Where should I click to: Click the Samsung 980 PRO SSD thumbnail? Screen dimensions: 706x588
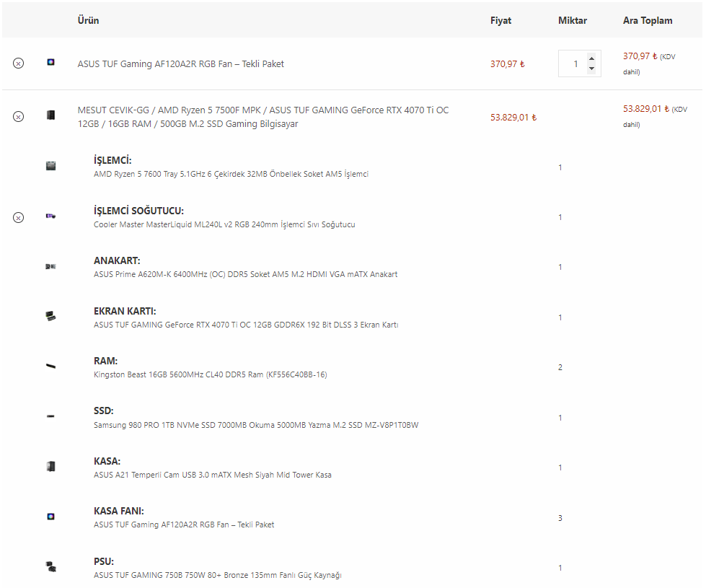(50, 416)
